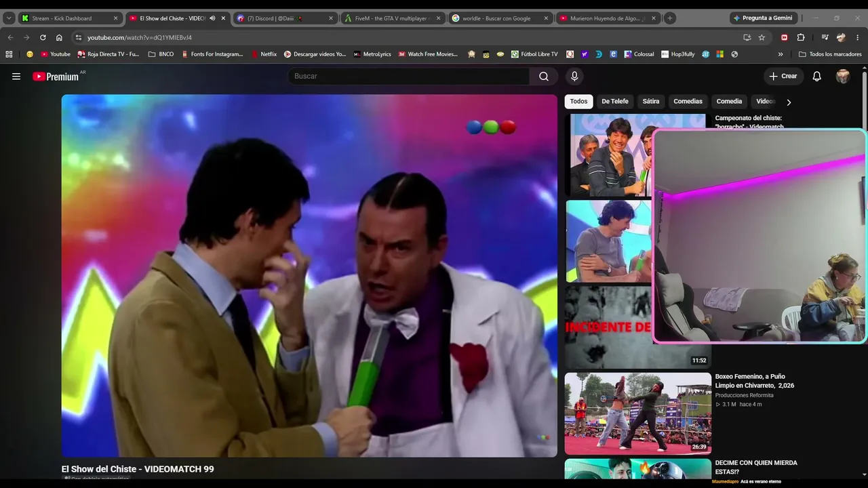Open Roja Directa TV bookmark

click(108, 54)
